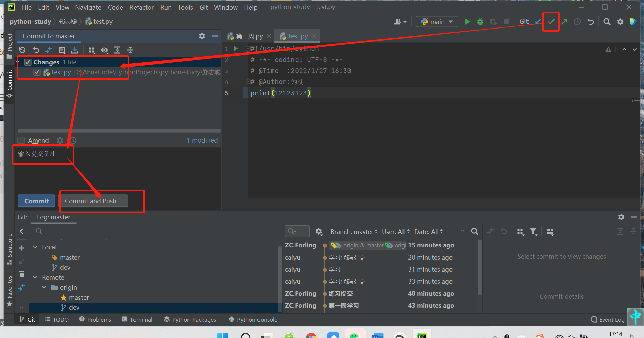644x338 pixels.
Task: Click the Windows Start button in taskbar
Action: pyautogui.click(x=222, y=336)
